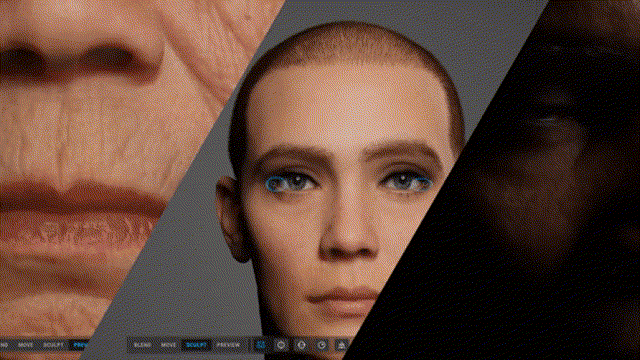Click the bust-shaped icon ending the toolbar
Screen dimensions: 640x360
(341, 345)
